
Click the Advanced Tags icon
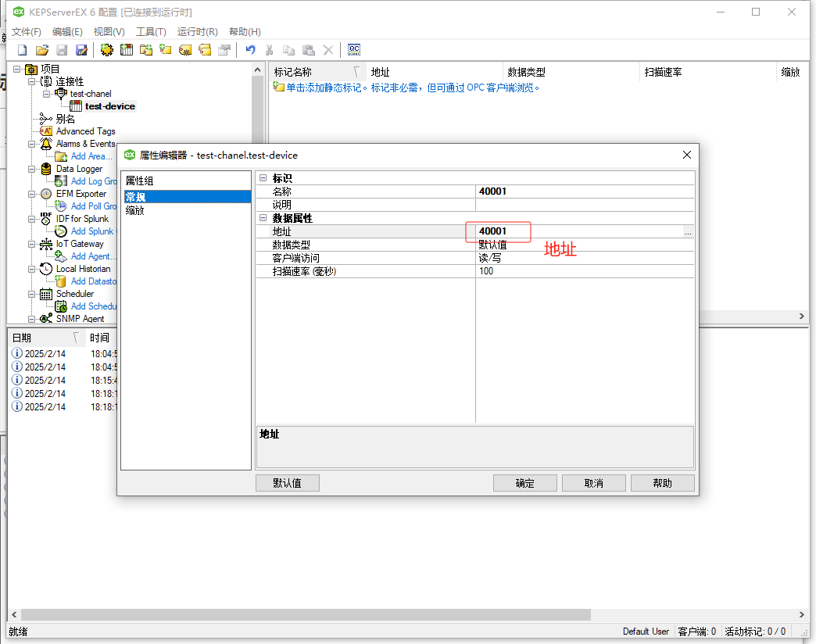(x=46, y=131)
